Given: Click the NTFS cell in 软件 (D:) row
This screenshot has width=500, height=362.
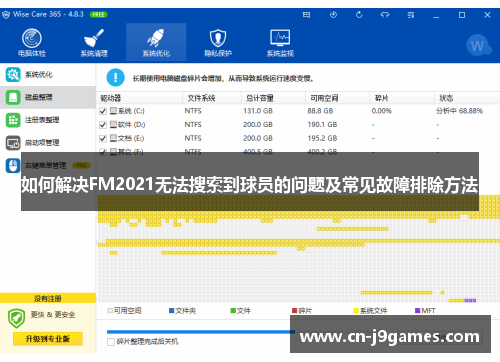Looking at the screenshot, I should (193, 125).
